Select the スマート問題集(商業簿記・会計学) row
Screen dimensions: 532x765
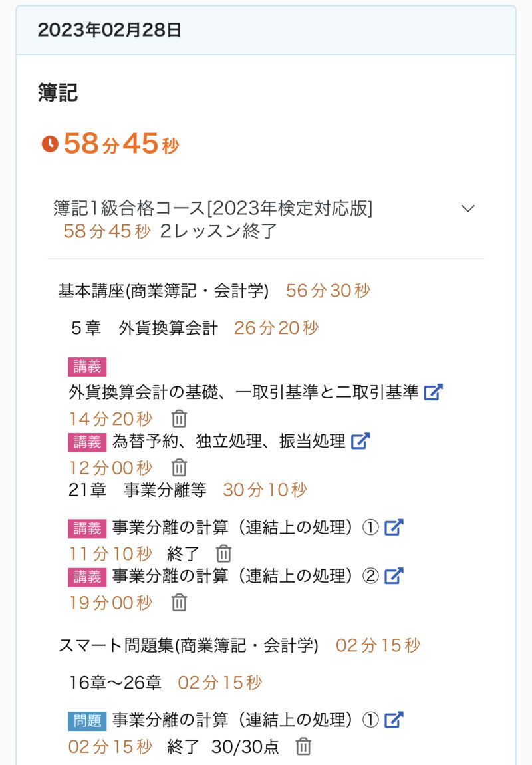point(188,645)
